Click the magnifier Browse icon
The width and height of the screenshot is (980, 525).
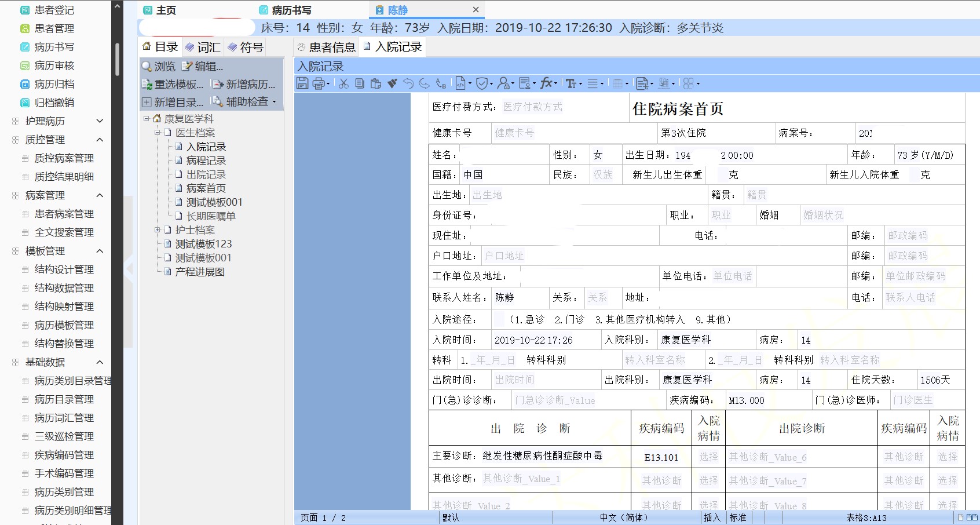147,67
